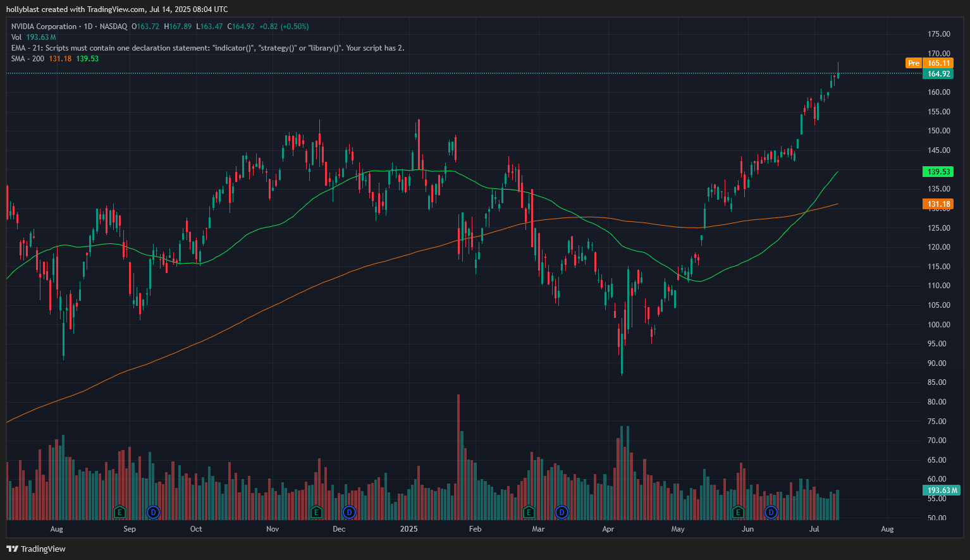The width and height of the screenshot is (970, 560).
Task: Click the SMA legend value 131.18
Action: [x=60, y=59]
